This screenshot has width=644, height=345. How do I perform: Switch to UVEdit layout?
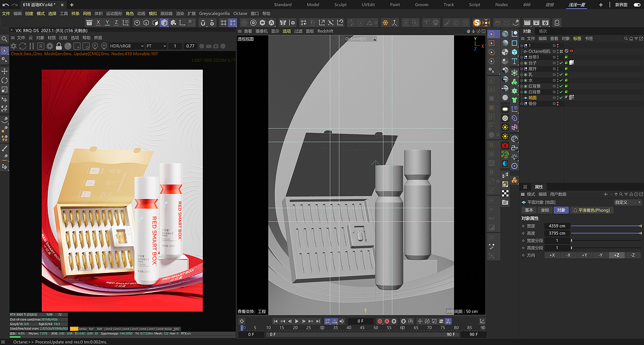[368, 5]
